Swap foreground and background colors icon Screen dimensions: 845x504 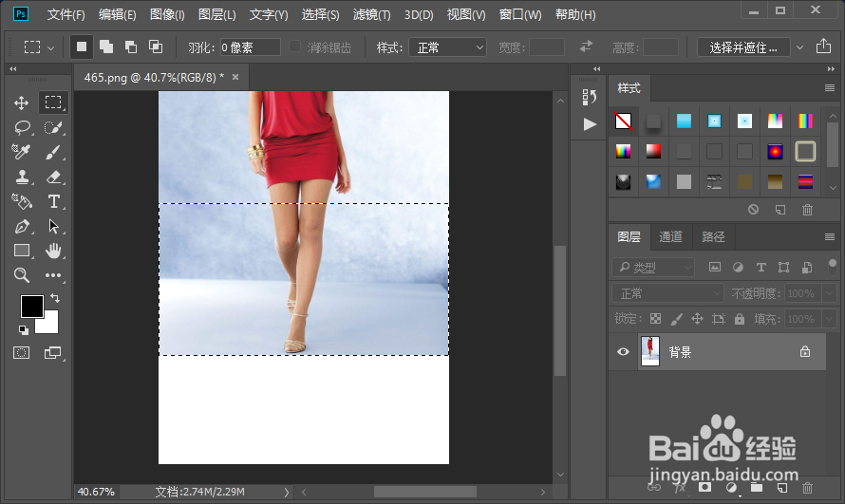coord(54,298)
